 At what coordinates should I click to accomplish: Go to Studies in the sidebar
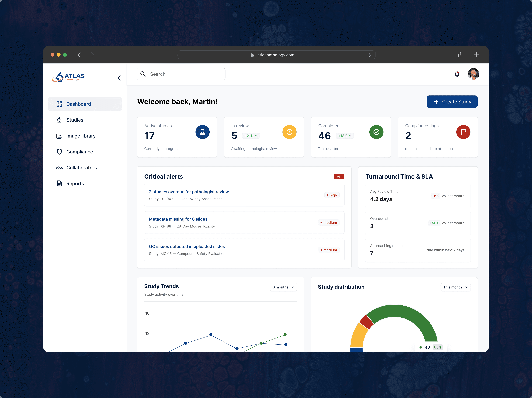click(75, 120)
